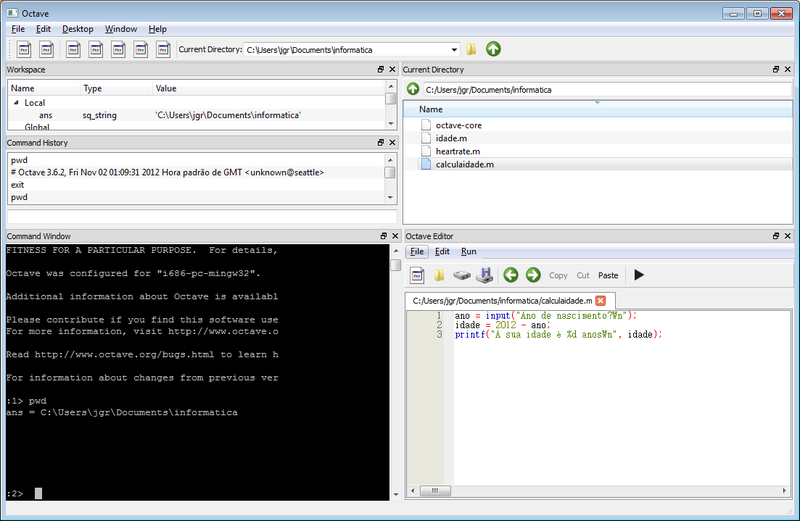Close the Current Directory panel
Image resolution: width=800 pixels, height=521 pixels.
coord(788,69)
